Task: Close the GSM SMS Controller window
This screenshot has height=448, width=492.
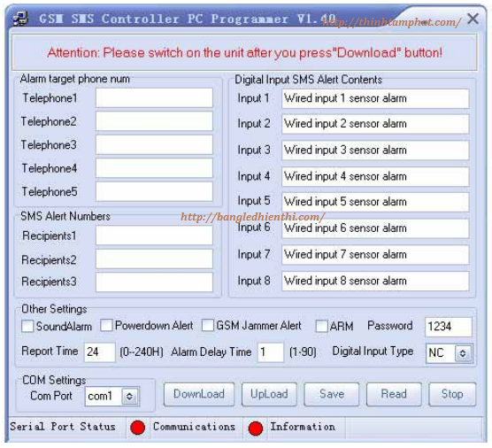Action: coord(473,19)
